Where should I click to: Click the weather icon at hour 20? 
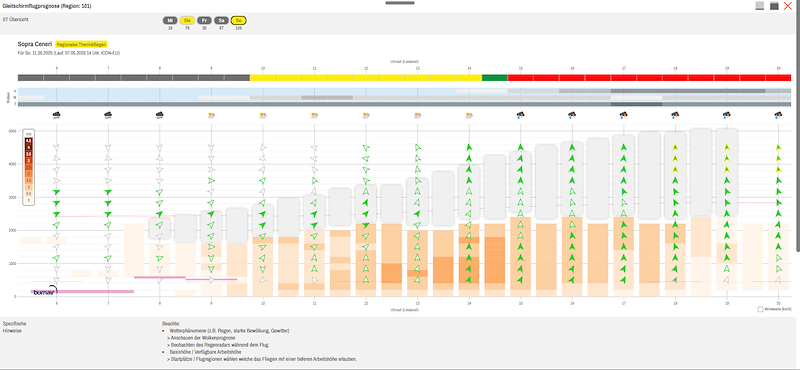coord(778,115)
